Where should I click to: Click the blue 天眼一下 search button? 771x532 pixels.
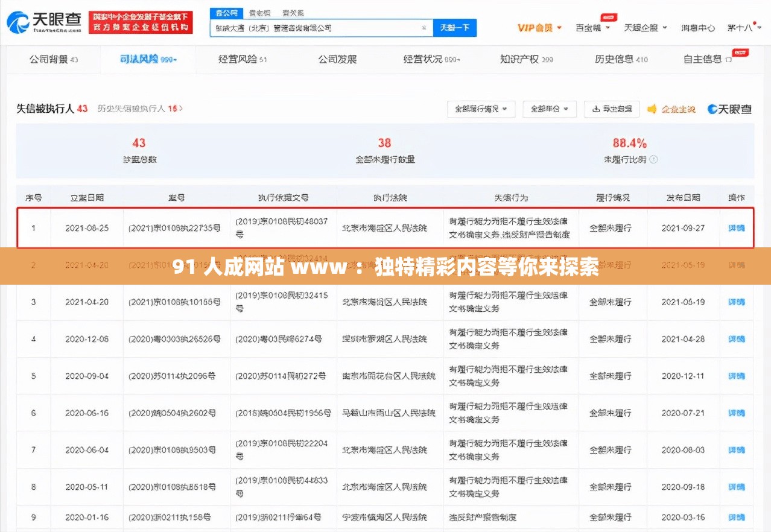(455, 27)
